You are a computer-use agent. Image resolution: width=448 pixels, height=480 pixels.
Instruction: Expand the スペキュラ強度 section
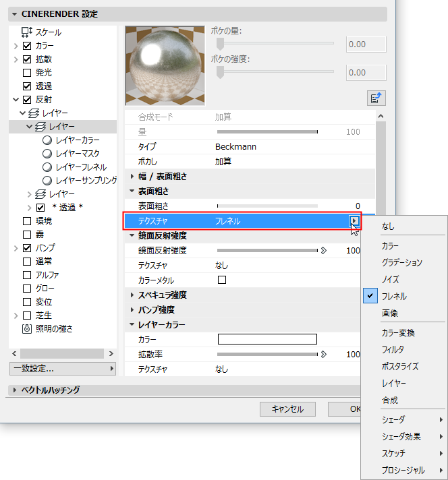[x=132, y=295]
